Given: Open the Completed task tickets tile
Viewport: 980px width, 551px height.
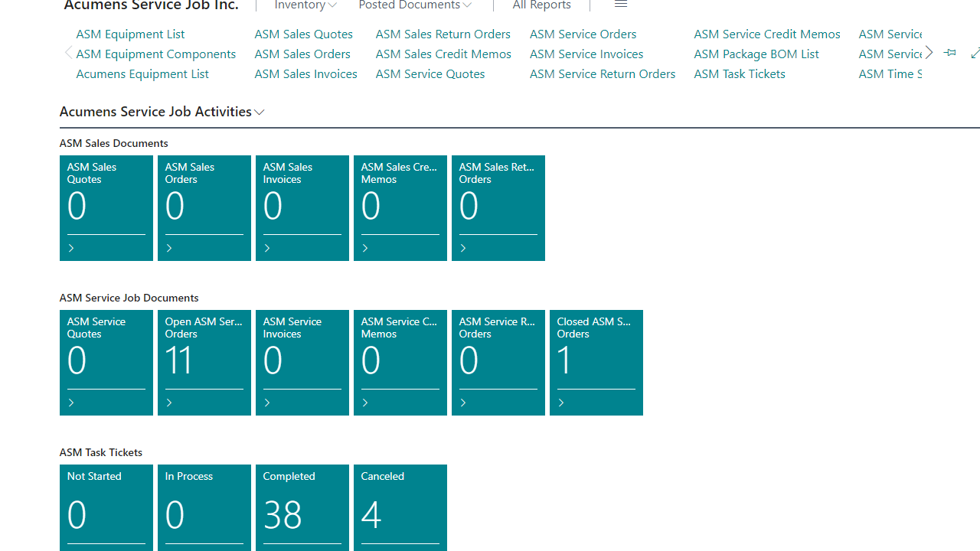Looking at the screenshot, I should pos(302,507).
